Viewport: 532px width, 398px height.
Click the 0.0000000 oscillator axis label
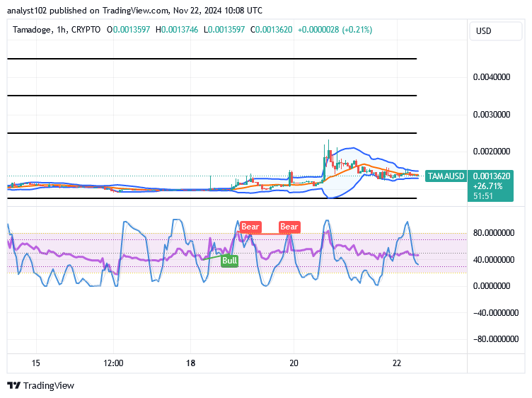click(492, 286)
